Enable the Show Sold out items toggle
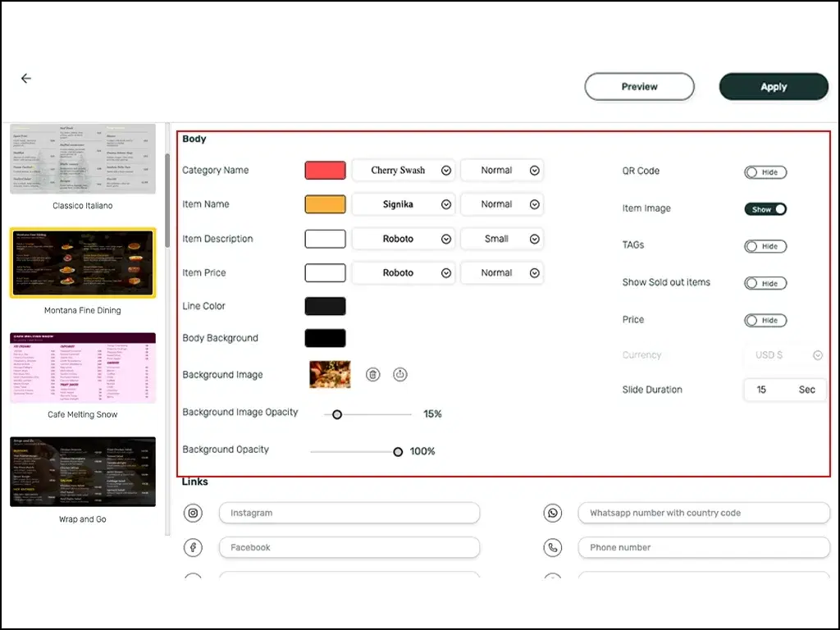Image resolution: width=840 pixels, height=630 pixels. click(765, 283)
